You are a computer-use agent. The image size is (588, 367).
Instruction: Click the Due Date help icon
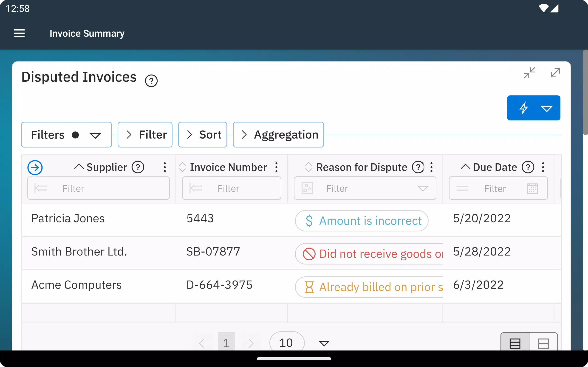click(528, 167)
